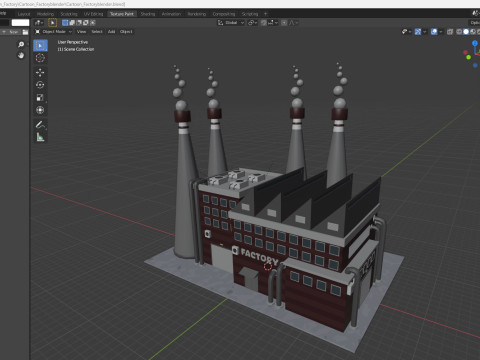Select the Rotate tool
Image resolution: width=480 pixels, height=360 pixels.
[x=40, y=85]
